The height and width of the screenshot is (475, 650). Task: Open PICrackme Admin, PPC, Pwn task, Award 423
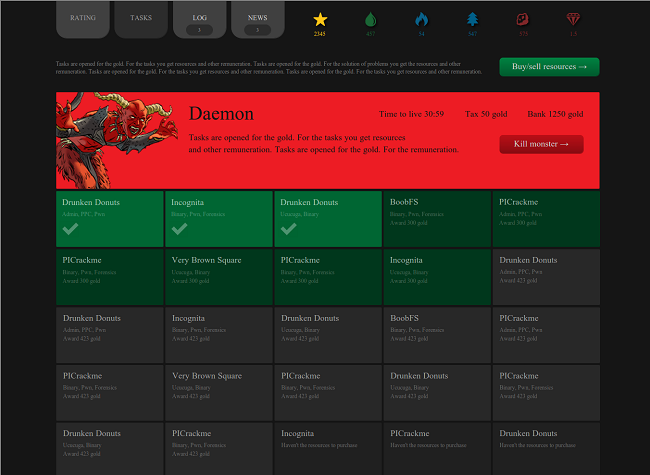[546, 335]
